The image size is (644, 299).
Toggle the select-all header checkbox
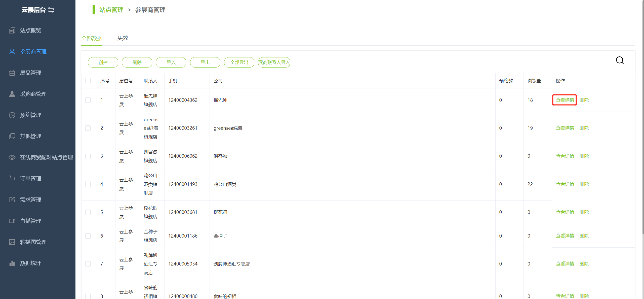88,81
